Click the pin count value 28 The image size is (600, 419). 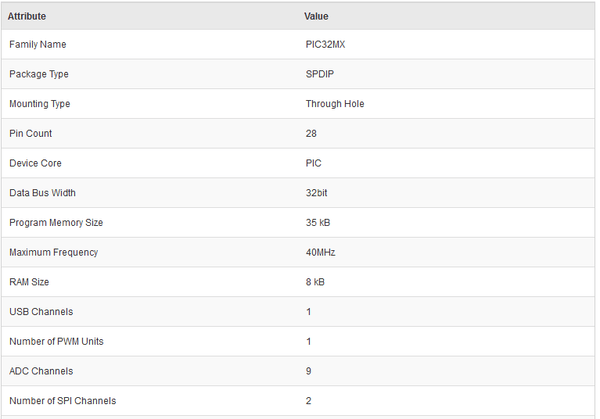[x=311, y=134]
